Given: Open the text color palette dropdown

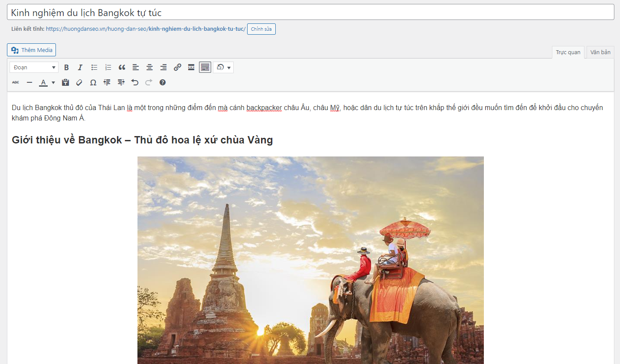Looking at the screenshot, I should (x=53, y=82).
